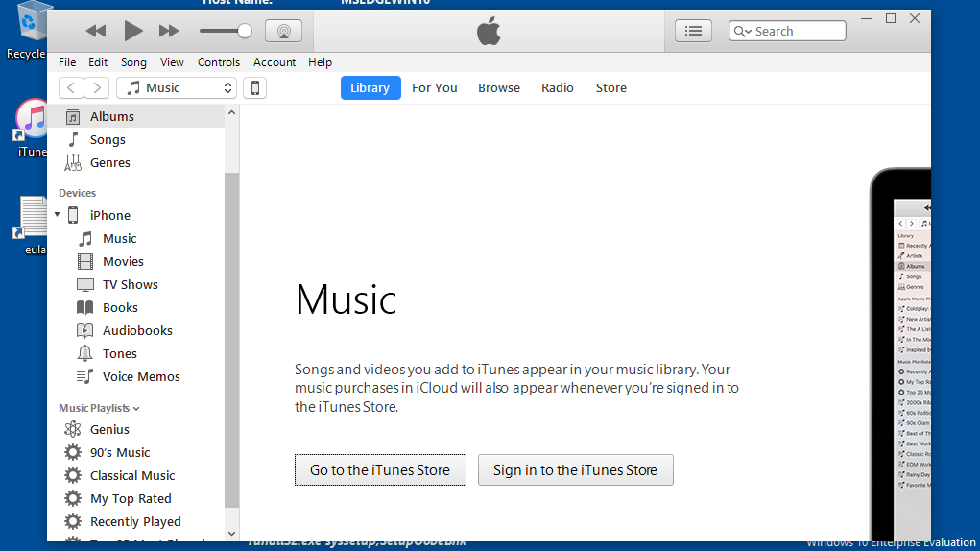Adjust the volume slider knob
The width and height of the screenshot is (980, 551).
click(x=245, y=31)
